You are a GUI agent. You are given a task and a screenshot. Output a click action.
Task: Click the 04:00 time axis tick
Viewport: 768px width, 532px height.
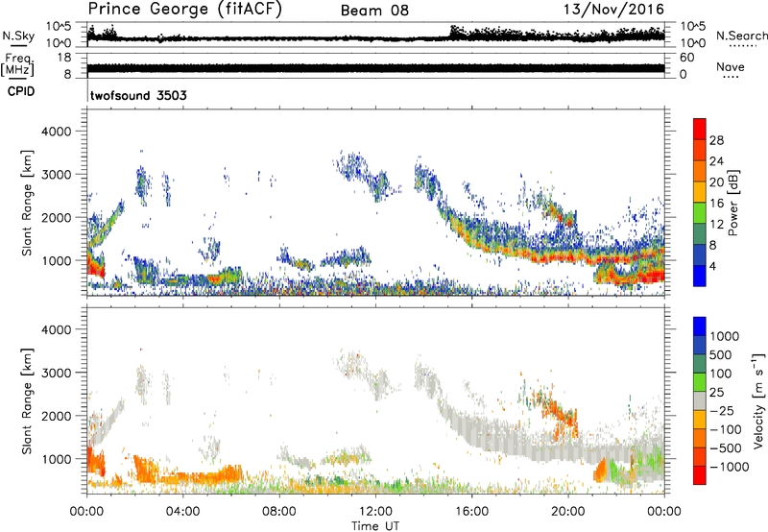[182, 512]
